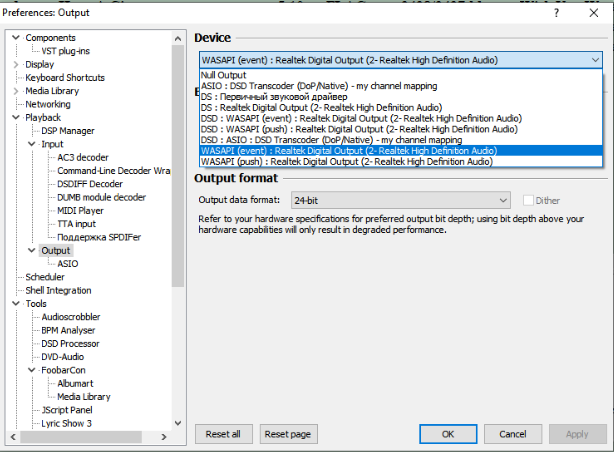
Task: Open Shell Integration preferences page
Action: [x=58, y=290]
